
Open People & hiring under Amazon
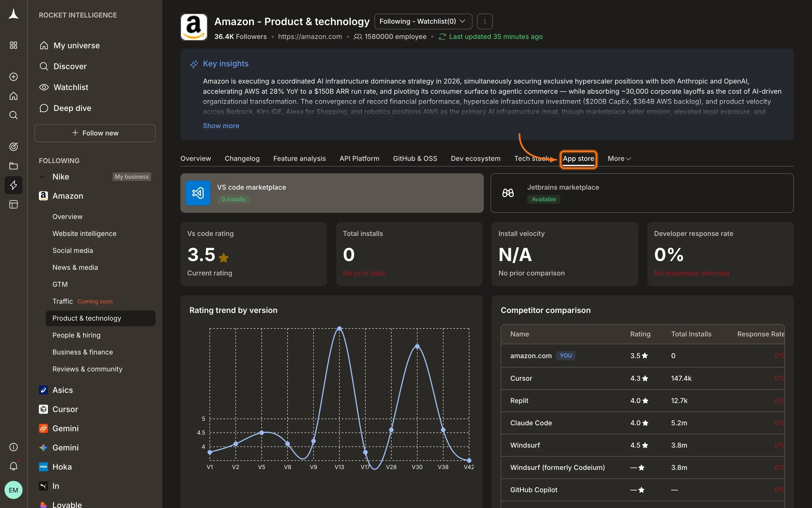tap(76, 335)
